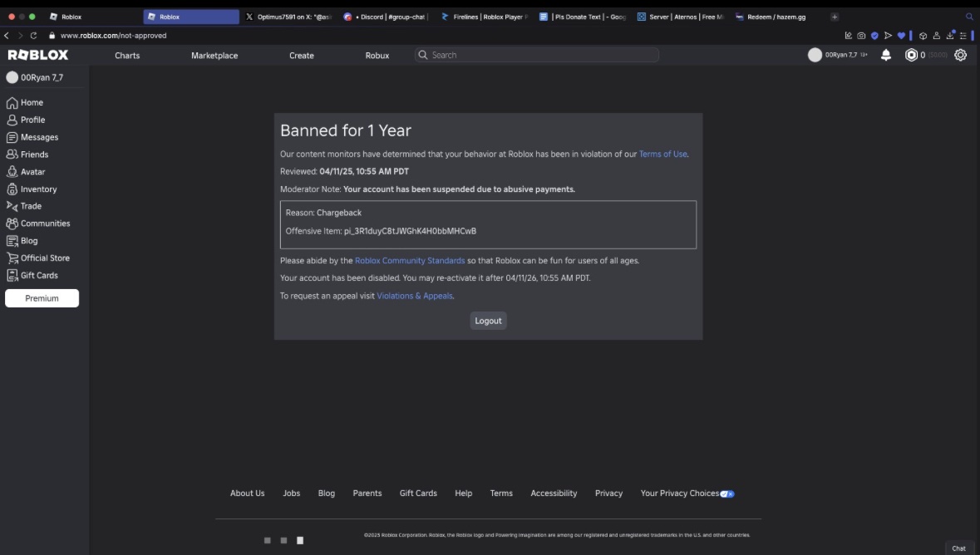The image size is (980, 555).
Task: Toggle Your Privacy Choices switch icon
Action: pyautogui.click(x=726, y=494)
